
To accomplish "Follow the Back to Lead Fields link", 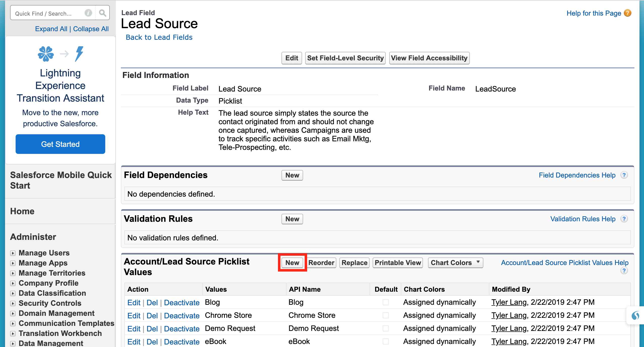I will (x=159, y=37).
